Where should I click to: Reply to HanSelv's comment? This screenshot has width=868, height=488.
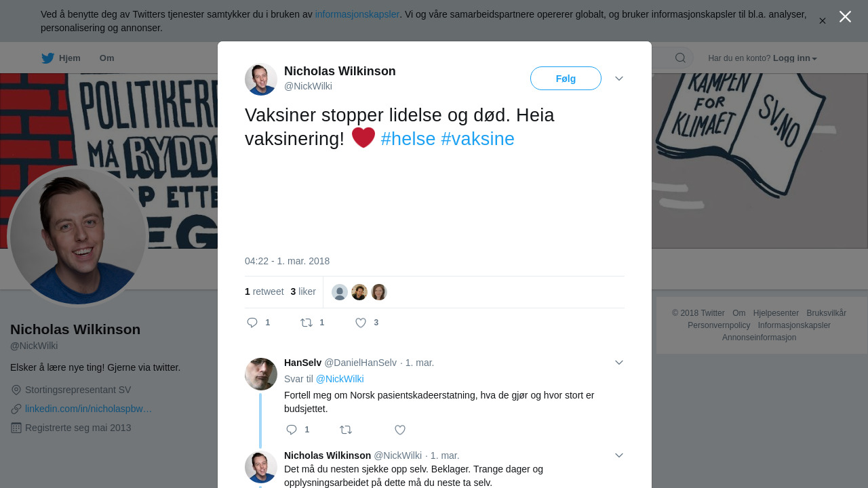[292, 430]
